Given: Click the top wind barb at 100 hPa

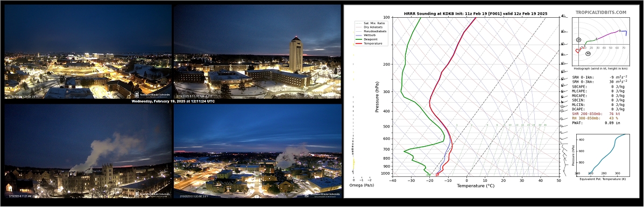Looking at the screenshot, I should 564,17.
